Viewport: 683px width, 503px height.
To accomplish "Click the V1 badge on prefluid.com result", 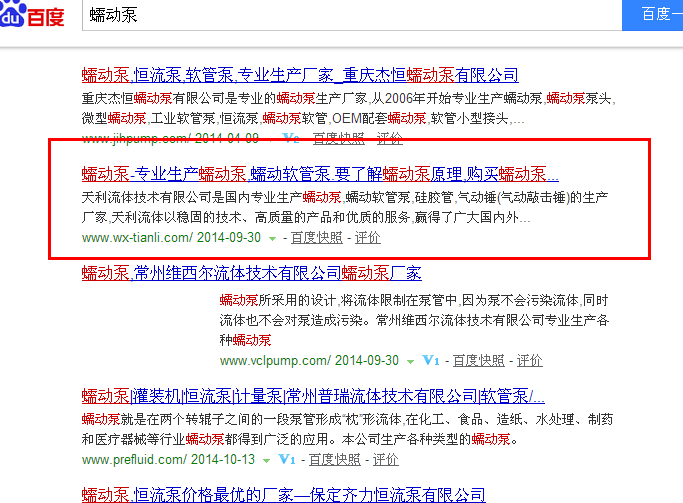I will coord(287,459).
